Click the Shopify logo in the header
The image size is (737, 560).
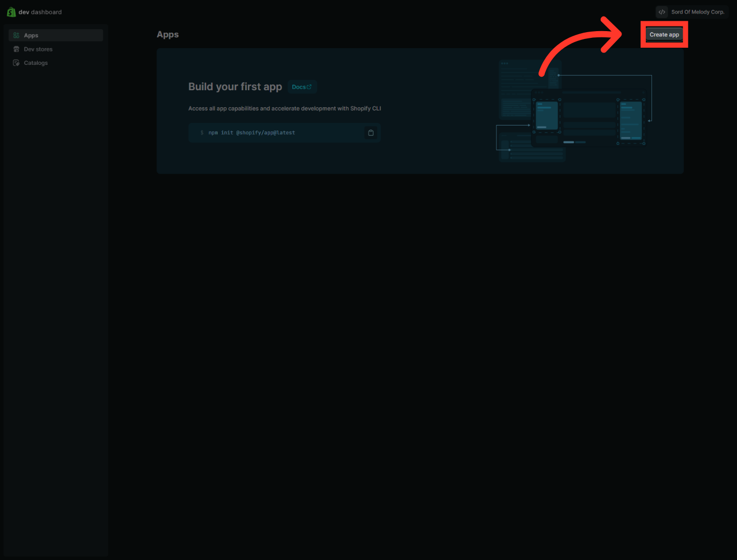coord(11,12)
